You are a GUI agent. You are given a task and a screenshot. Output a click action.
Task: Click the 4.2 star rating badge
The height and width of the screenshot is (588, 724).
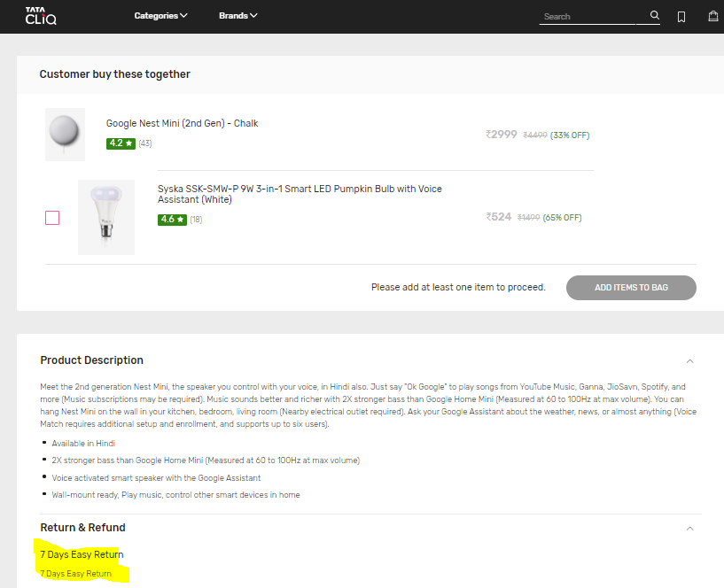point(121,143)
